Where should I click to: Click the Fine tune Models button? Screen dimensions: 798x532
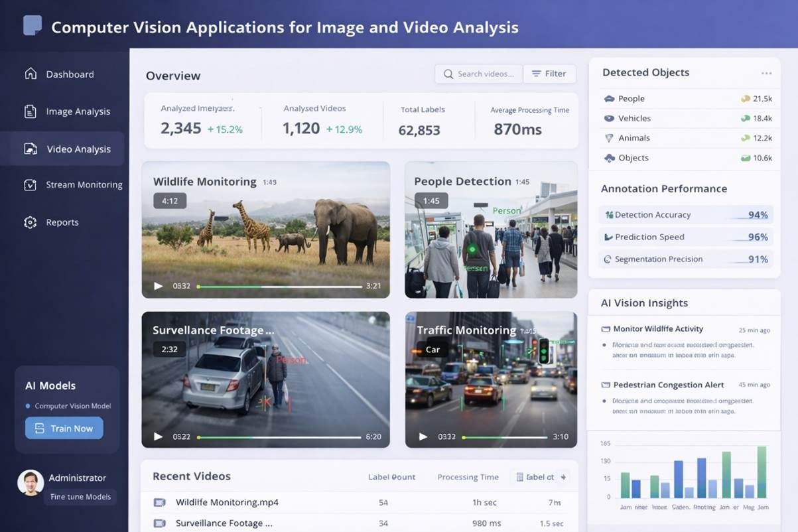[x=80, y=497]
